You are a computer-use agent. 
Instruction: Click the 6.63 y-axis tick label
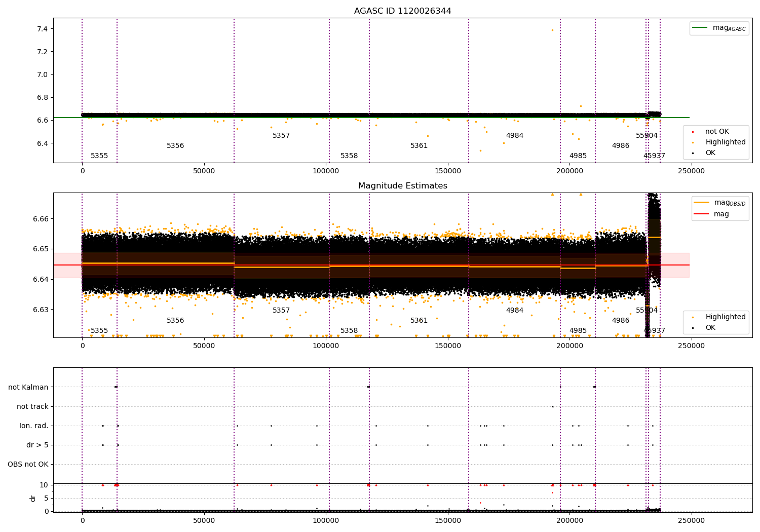tap(40, 310)
